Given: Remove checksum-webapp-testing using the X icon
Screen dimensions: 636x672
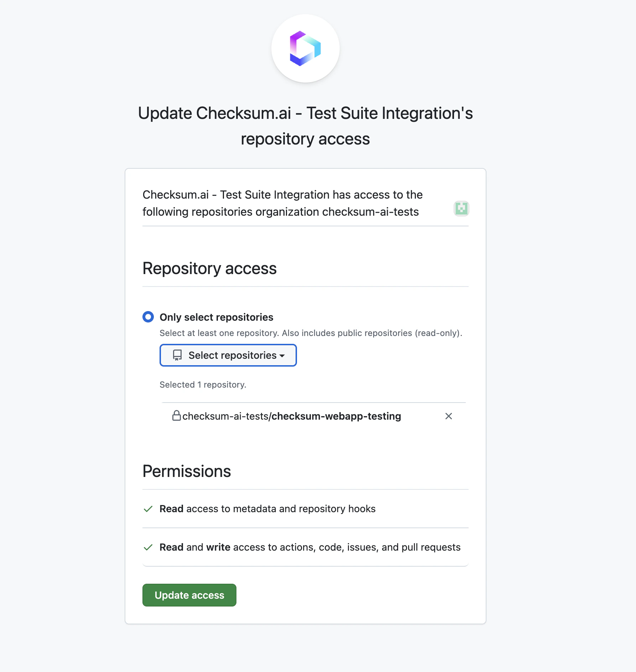Looking at the screenshot, I should (448, 416).
